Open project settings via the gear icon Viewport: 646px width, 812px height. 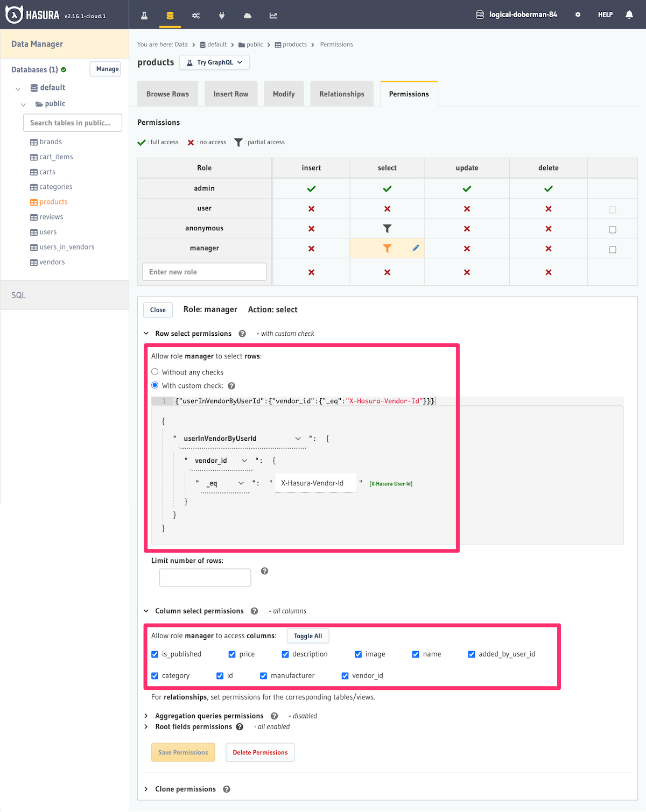[577, 15]
